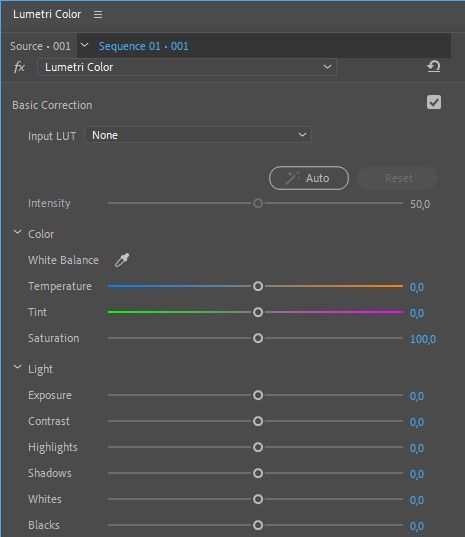Reset the Lumetri Color effect with arrow icon
This screenshot has width=465, height=537.
point(433,66)
